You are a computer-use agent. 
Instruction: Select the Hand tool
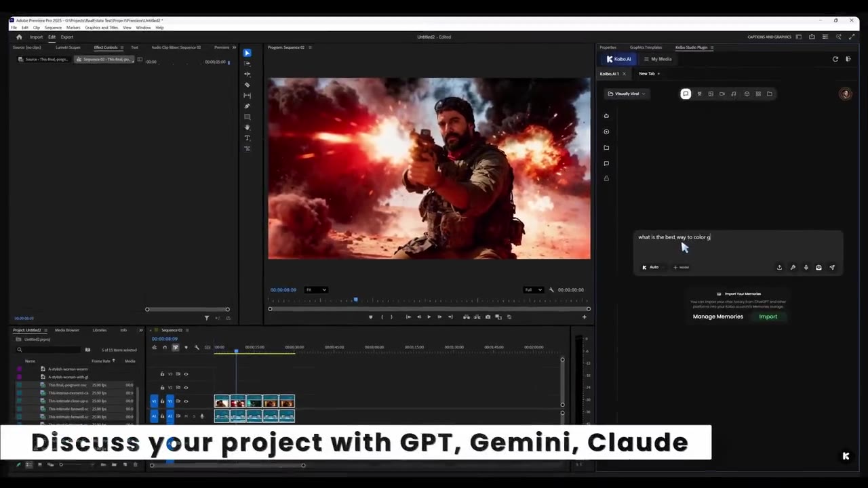point(247,127)
